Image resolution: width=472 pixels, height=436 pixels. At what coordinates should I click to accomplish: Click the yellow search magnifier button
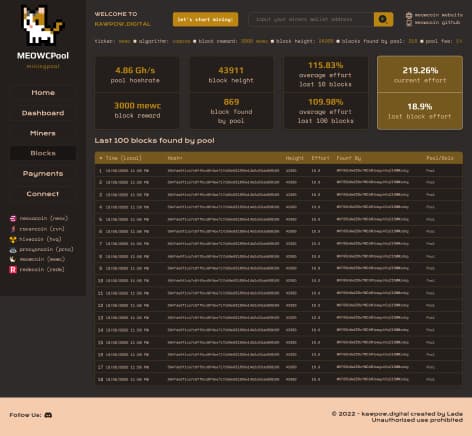[x=383, y=19]
